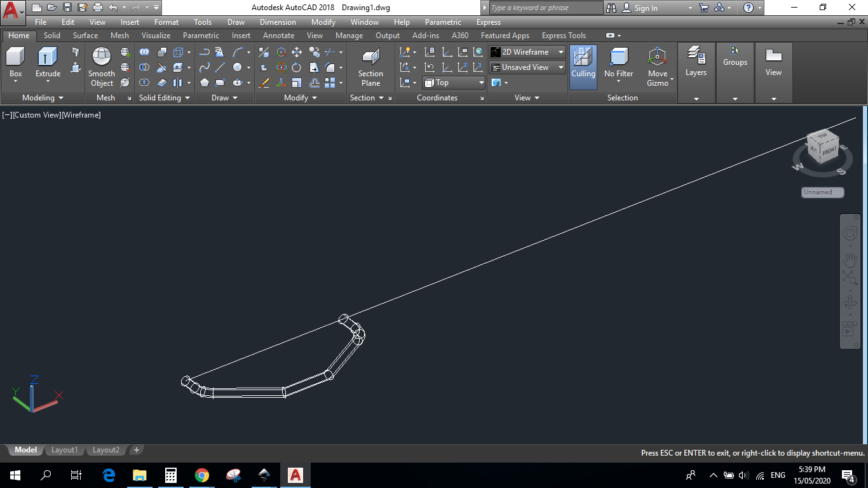The width and height of the screenshot is (868, 488).
Task: Open the Format menu
Action: [x=166, y=22]
